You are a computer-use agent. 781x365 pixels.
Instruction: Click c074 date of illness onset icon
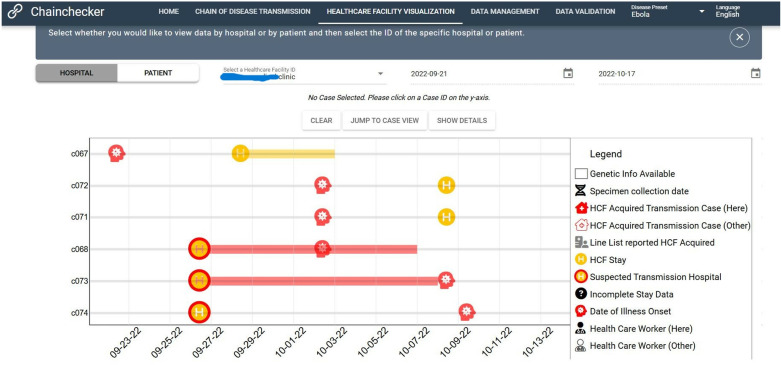pyautogui.click(x=467, y=312)
